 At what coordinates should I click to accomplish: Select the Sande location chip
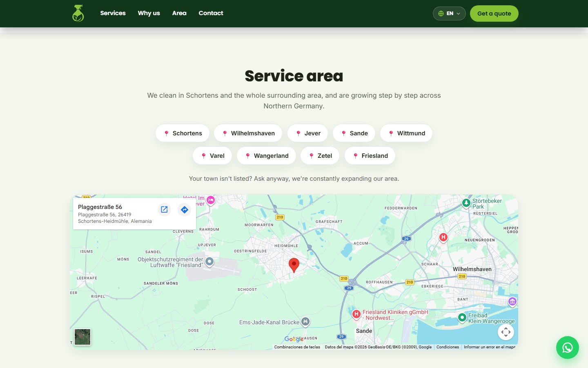click(354, 133)
